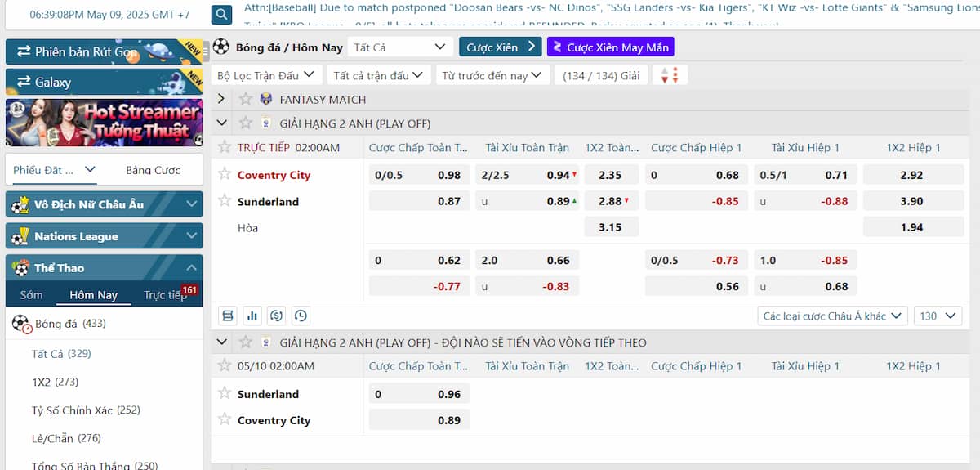Open the Tất Cả market dropdown

pyautogui.click(x=400, y=47)
